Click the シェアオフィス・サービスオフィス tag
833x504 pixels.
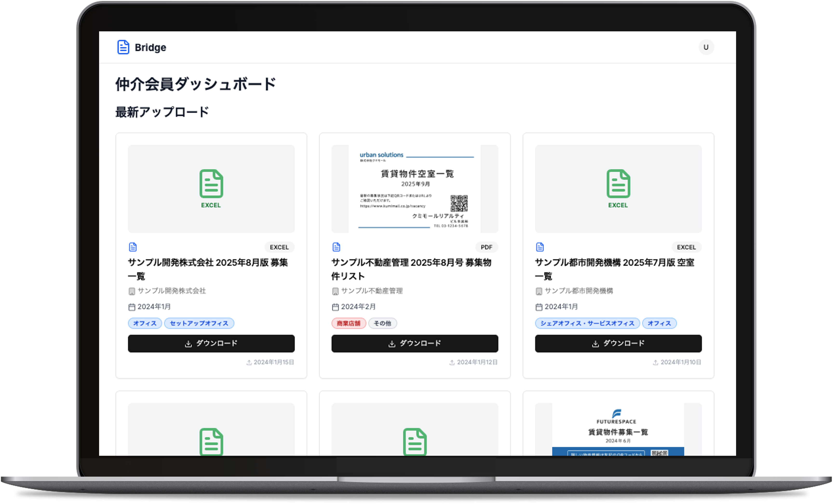[587, 323]
